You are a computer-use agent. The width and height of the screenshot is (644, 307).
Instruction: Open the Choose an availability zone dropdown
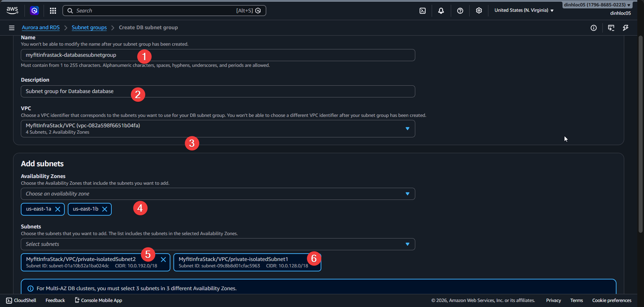click(x=407, y=193)
